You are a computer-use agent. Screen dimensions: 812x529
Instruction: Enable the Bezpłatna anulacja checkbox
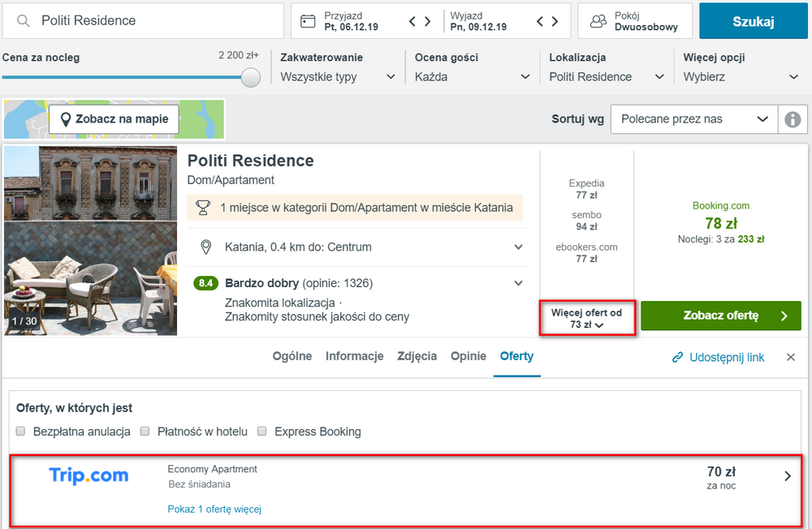pos(21,431)
